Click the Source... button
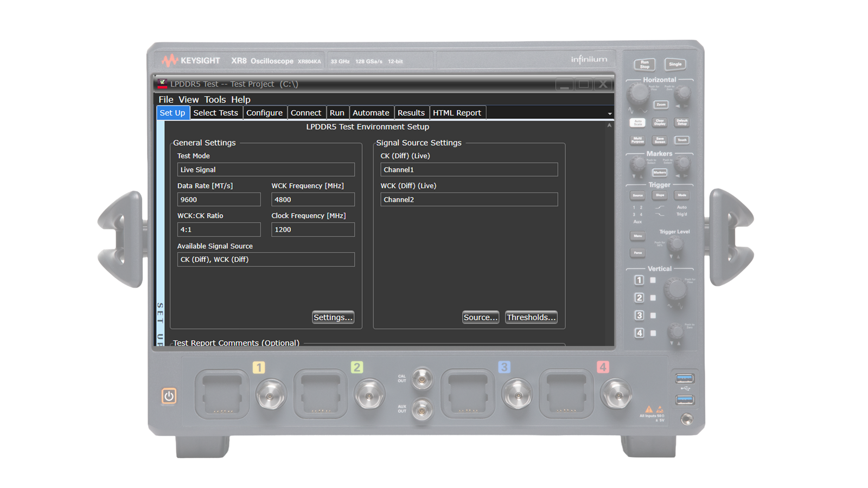 481,317
